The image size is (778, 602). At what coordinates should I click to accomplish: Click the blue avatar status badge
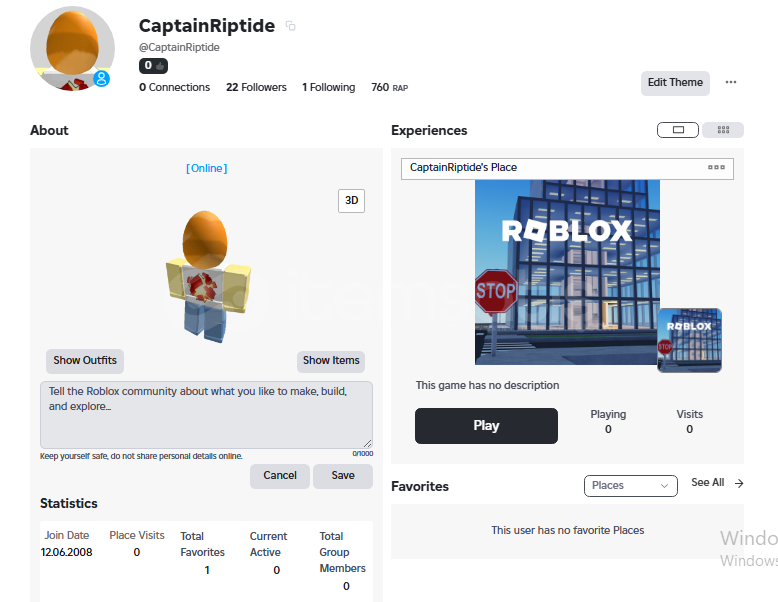click(102, 78)
